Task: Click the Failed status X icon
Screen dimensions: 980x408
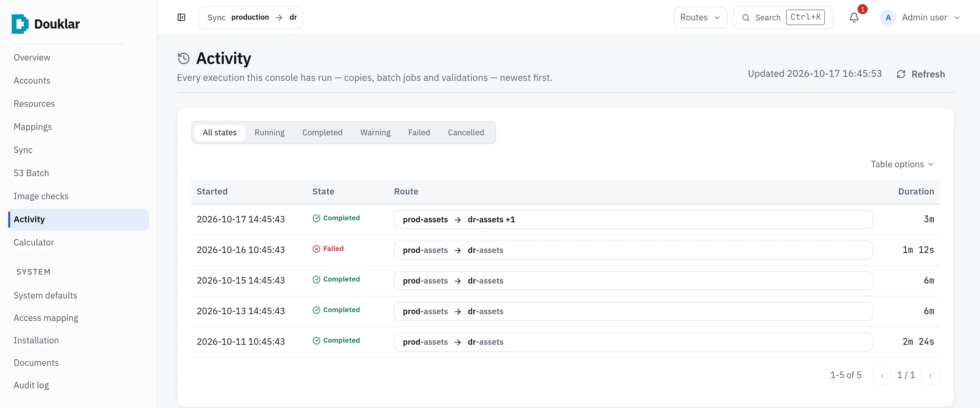Action: click(x=316, y=249)
